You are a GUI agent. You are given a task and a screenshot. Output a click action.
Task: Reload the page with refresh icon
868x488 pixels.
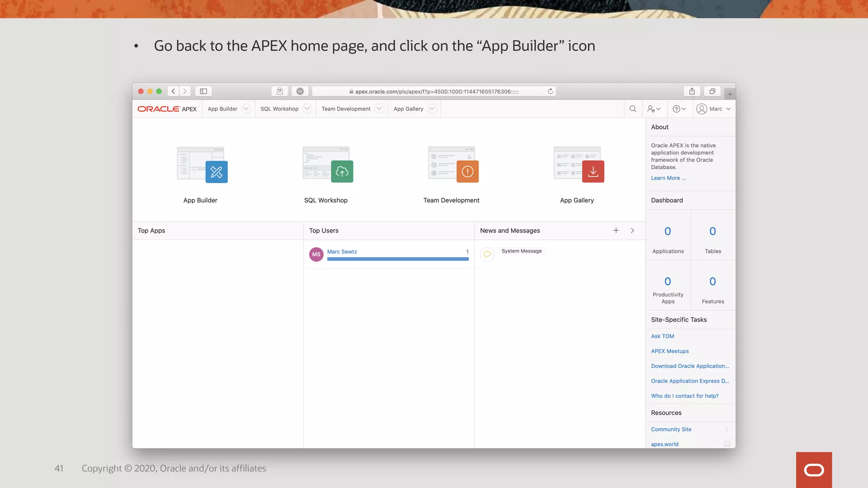coord(550,91)
